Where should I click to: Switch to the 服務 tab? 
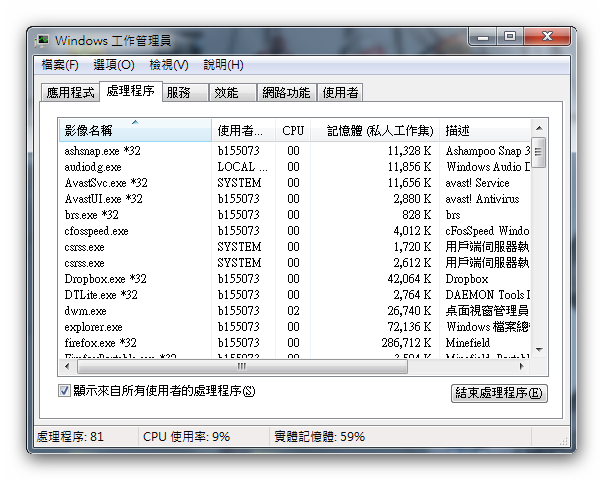185,92
